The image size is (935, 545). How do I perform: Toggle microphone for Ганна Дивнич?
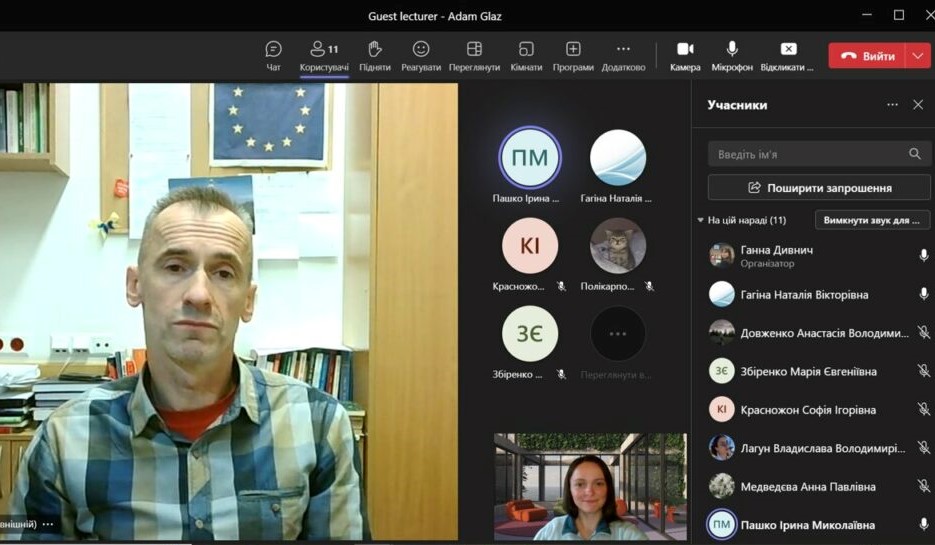(x=924, y=256)
